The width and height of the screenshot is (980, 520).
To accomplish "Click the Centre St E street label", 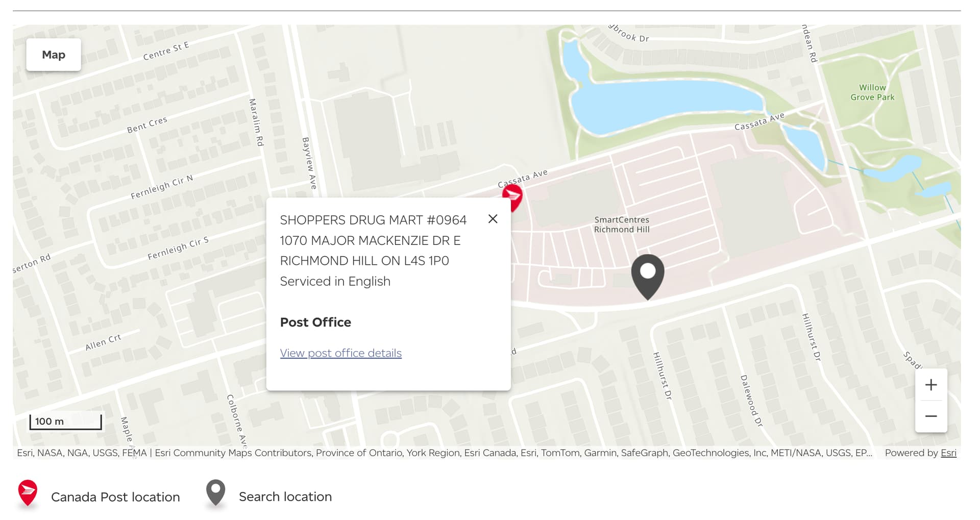I will click(x=166, y=51).
